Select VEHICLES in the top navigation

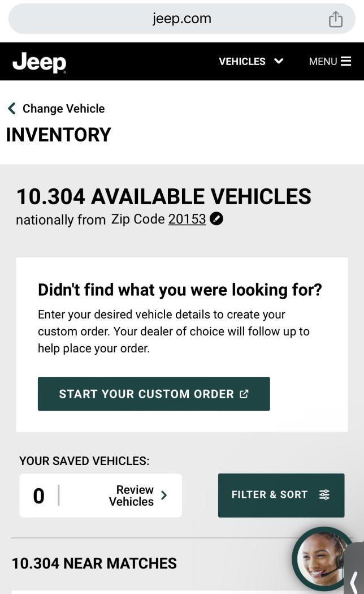242,62
